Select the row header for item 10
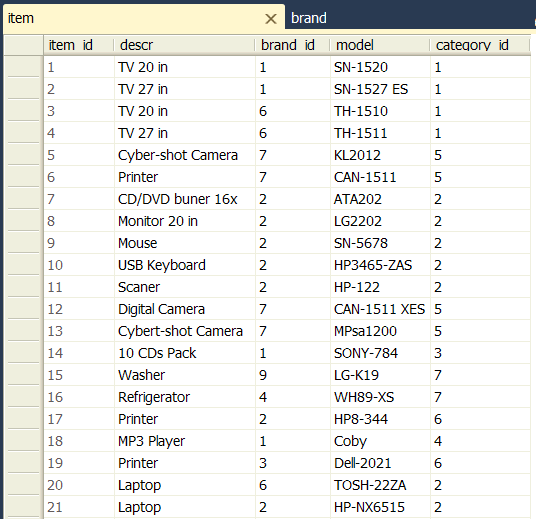Screen dimensions: 536x519 [x=23, y=265]
